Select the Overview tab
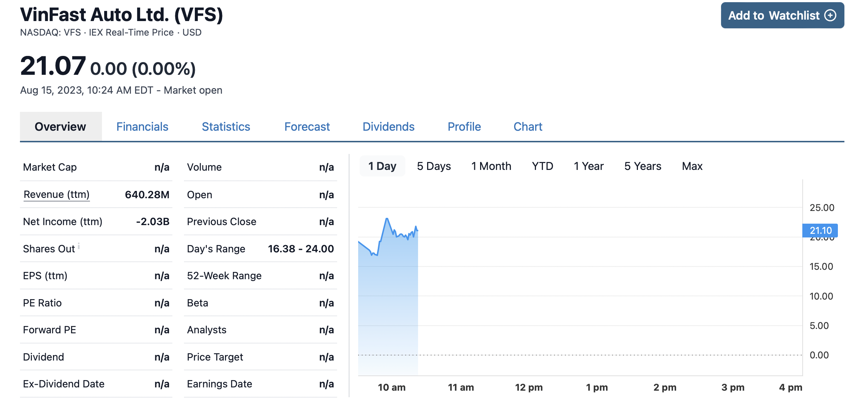The image size is (868, 411). [x=60, y=127]
